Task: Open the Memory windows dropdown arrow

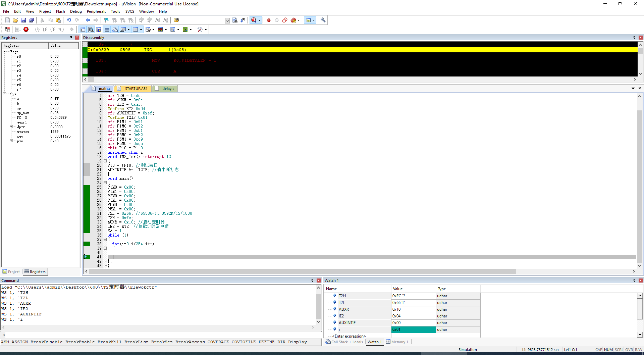Action: pyautogui.click(x=141, y=30)
